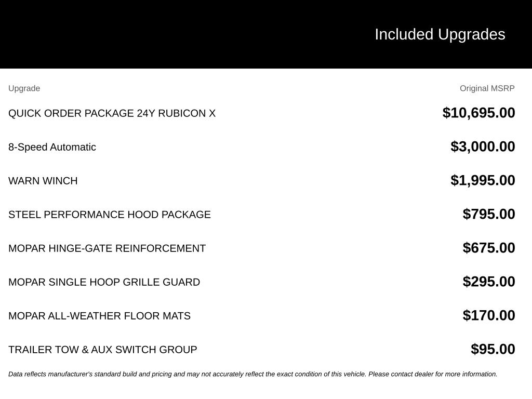This screenshot has width=532, height=399.
Task: Click the Included Upgrades heading
Action: click(440, 34)
